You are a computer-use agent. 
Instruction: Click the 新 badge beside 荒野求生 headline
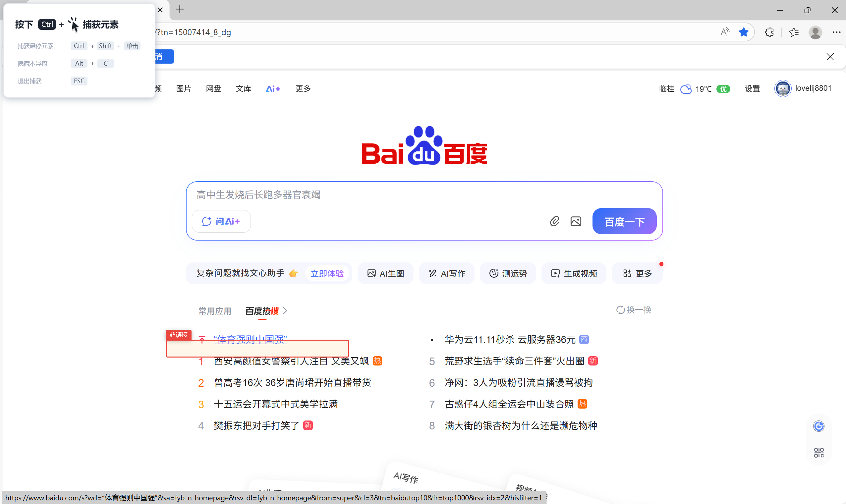(x=593, y=361)
